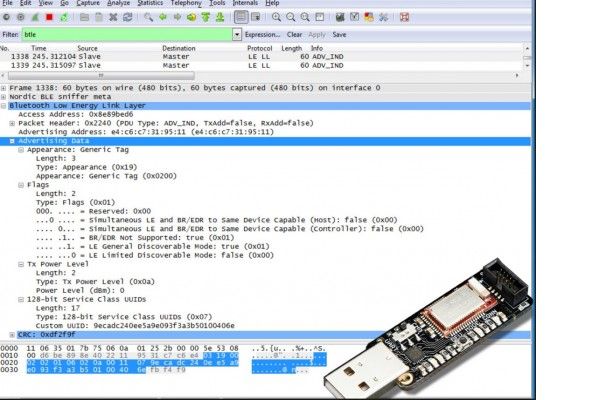This screenshot has width=600, height=400.
Task: Open the Telephony menu
Action: coord(186,3)
